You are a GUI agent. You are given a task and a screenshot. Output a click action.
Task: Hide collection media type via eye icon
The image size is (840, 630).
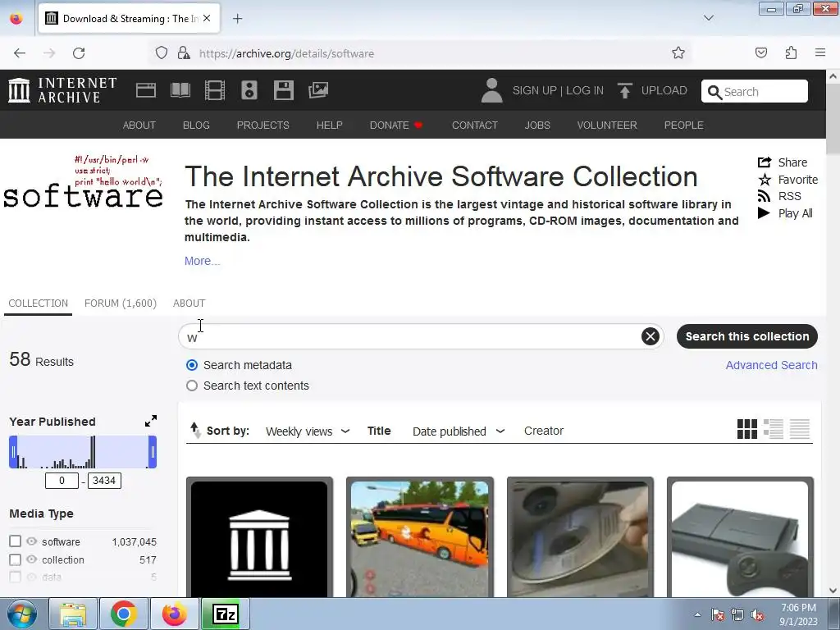point(32,559)
